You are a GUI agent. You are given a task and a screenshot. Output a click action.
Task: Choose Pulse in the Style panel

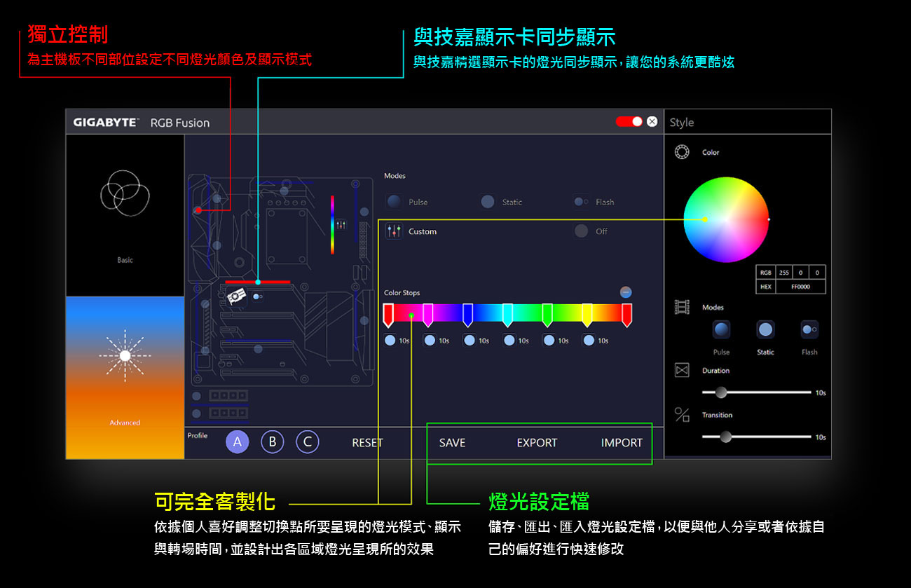[721, 329]
